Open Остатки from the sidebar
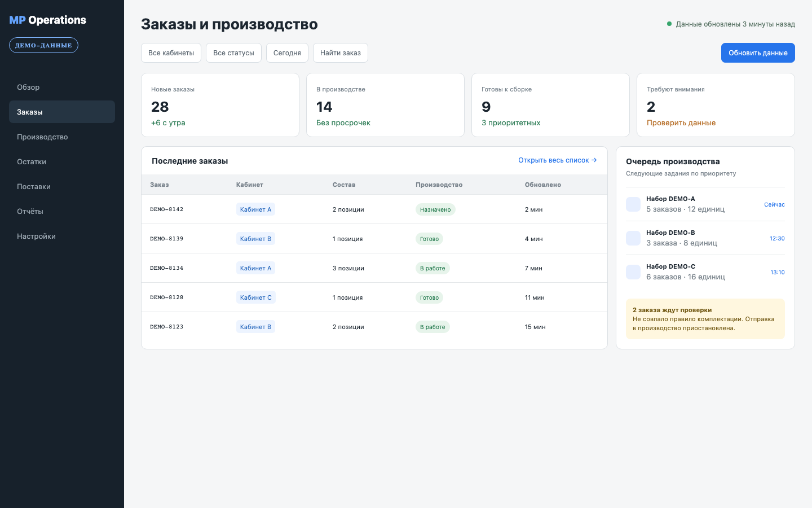Image resolution: width=812 pixels, height=508 pixels. pos(62,161)
